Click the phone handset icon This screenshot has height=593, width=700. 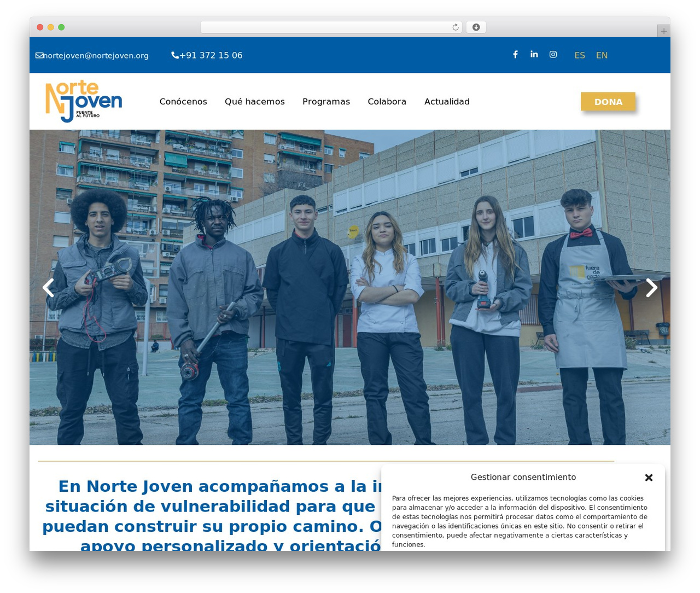click(x=175, y=55)
